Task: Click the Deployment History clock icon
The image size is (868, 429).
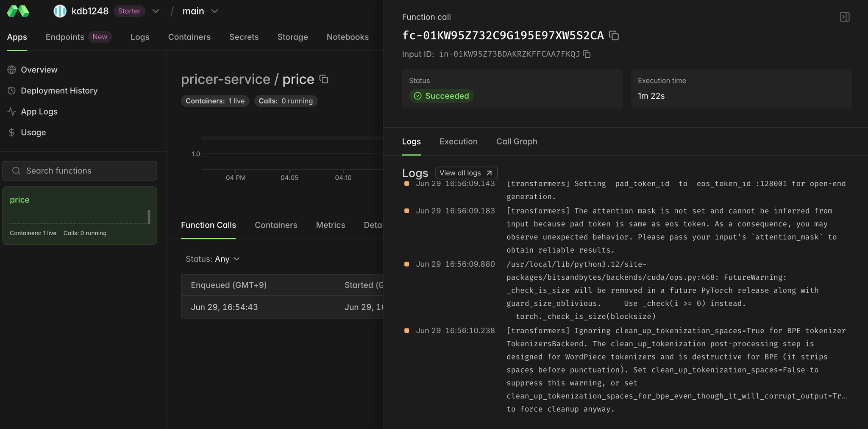Action: pyautogui.click(x=12, y=90)
